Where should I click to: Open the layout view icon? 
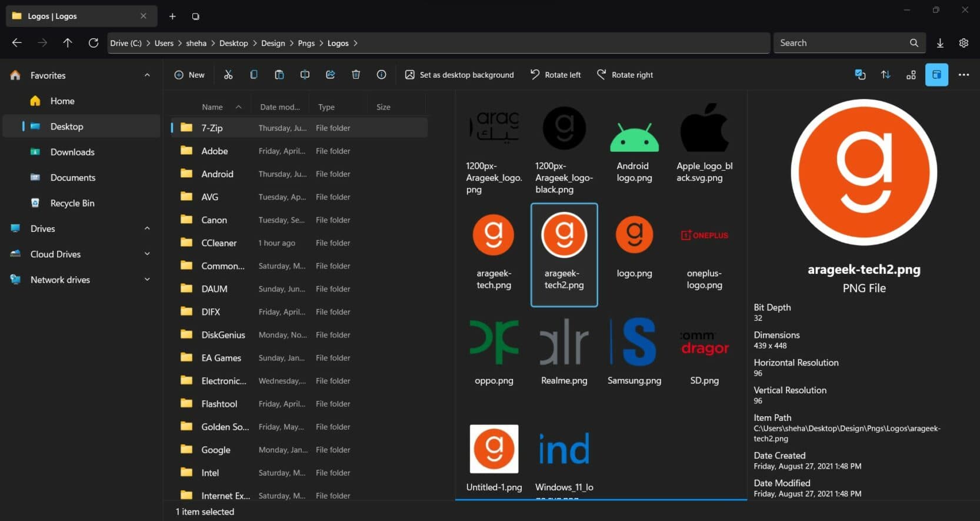911,75
